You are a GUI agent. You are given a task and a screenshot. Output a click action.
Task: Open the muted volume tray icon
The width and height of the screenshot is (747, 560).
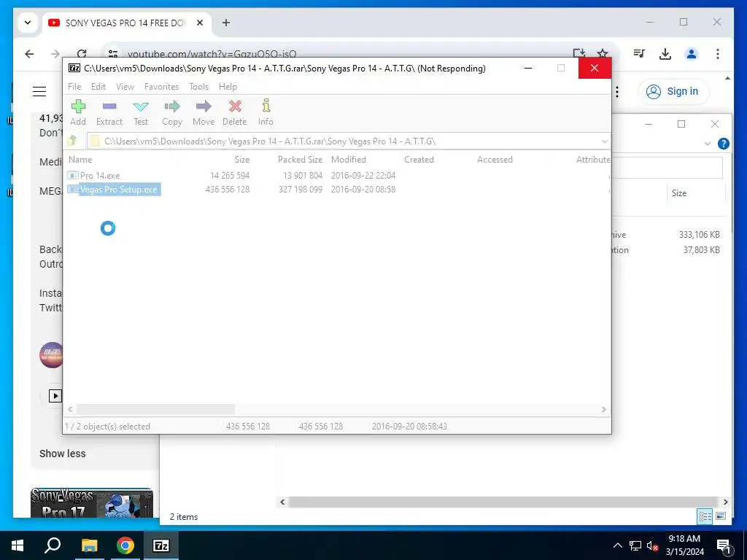[652, 545]
